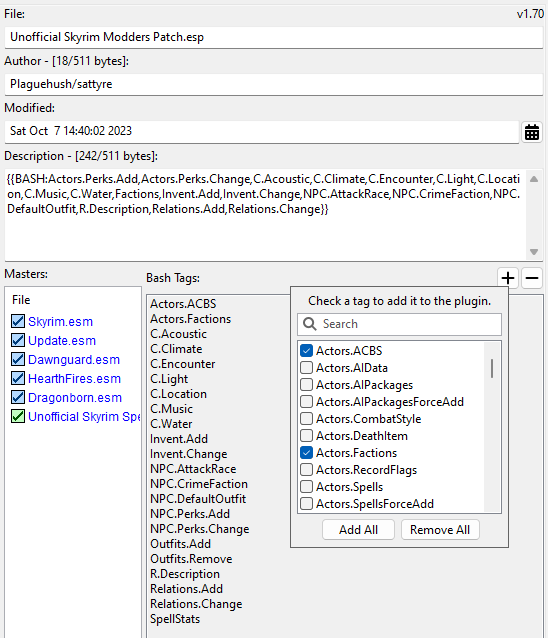Toggle the Update.esm master checkbox
Image resolution: width=548 pixels, height=638 pixels.
coord(18,341)
